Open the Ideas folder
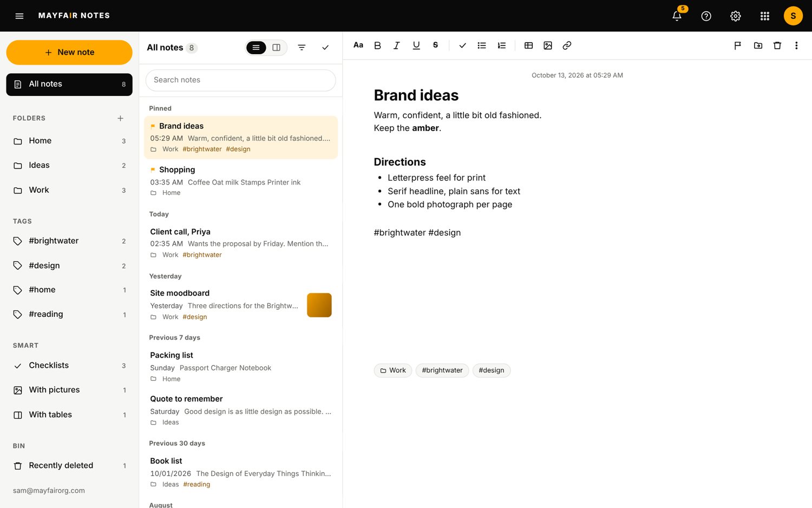The height and width of the screenshot is (508, 812). 69,165
